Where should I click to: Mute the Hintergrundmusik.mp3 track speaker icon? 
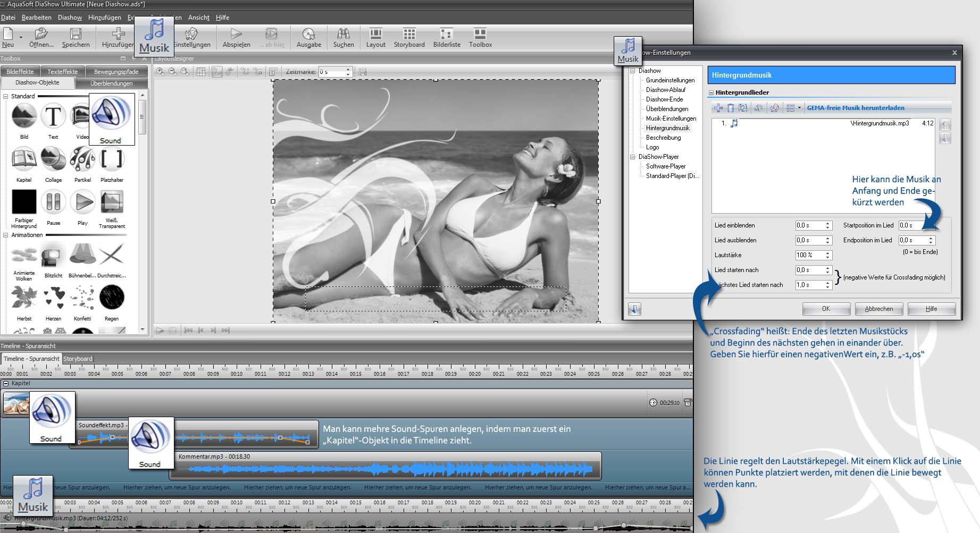pos(7,517)
